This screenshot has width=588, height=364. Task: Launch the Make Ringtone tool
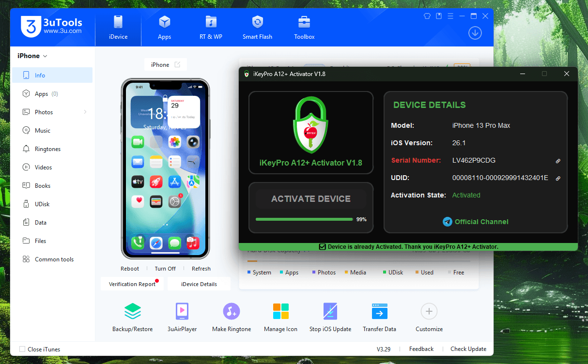click(x=232, y=311)
